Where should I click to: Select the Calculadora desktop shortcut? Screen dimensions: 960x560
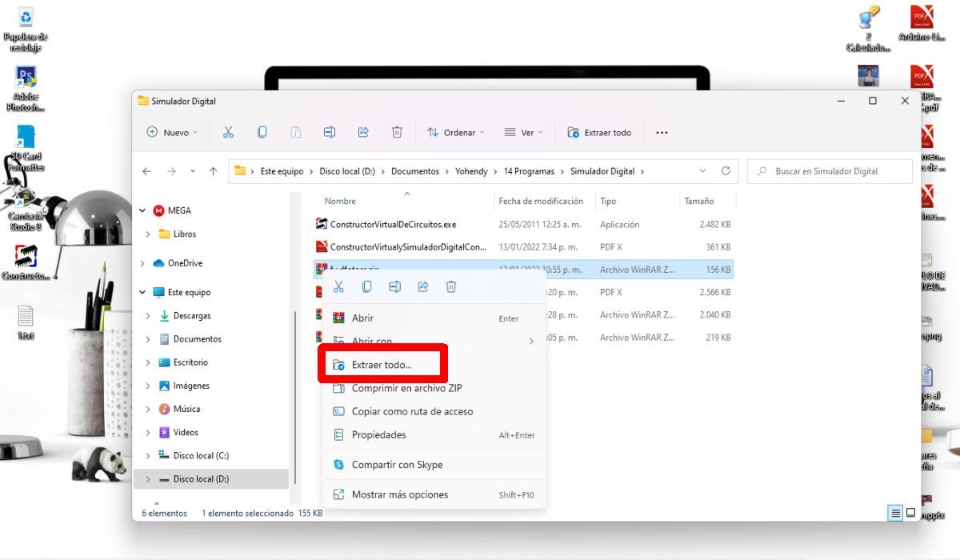[868, 30]
